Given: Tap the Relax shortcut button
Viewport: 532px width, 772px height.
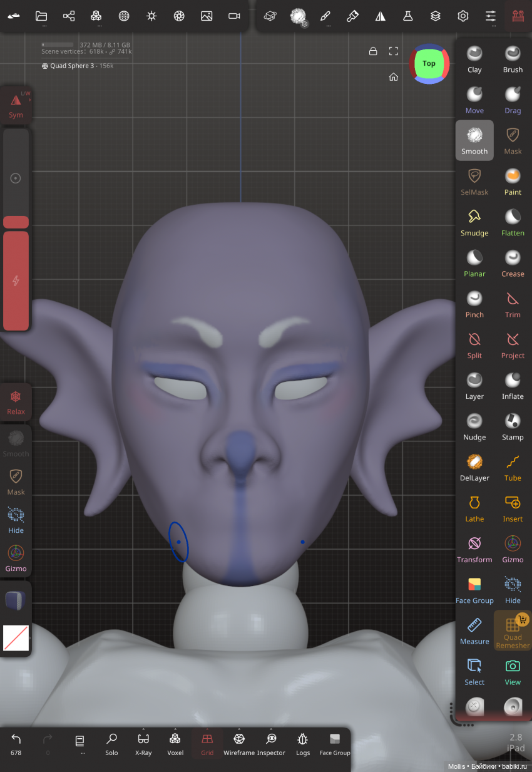Looking at the screenshot, I should pos(16,402).
